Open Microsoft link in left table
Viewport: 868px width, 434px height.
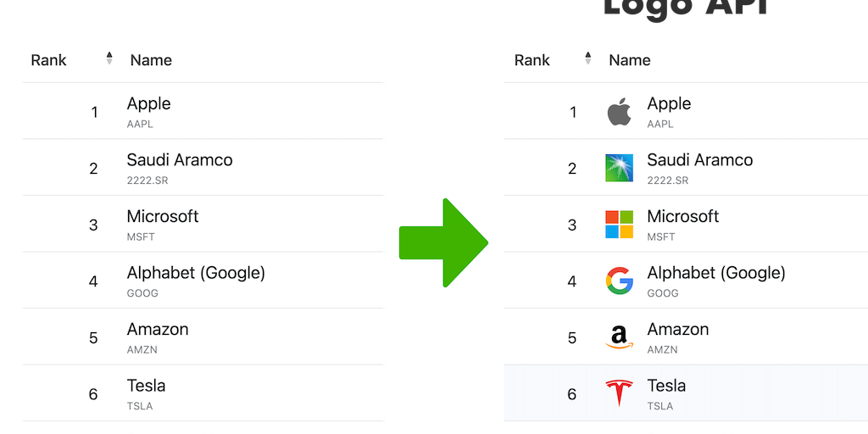(x=162, y=216)
